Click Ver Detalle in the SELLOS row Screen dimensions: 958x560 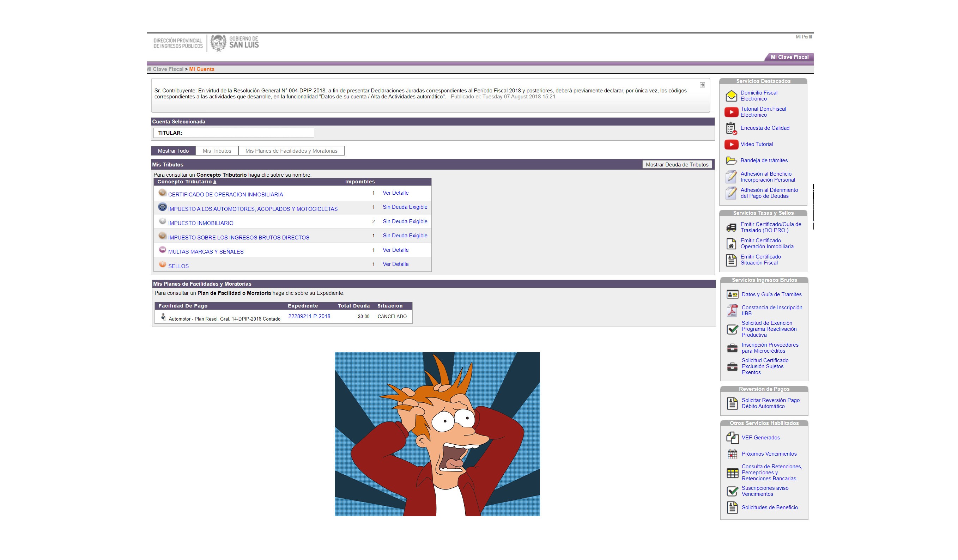click(x=395, y=264)
